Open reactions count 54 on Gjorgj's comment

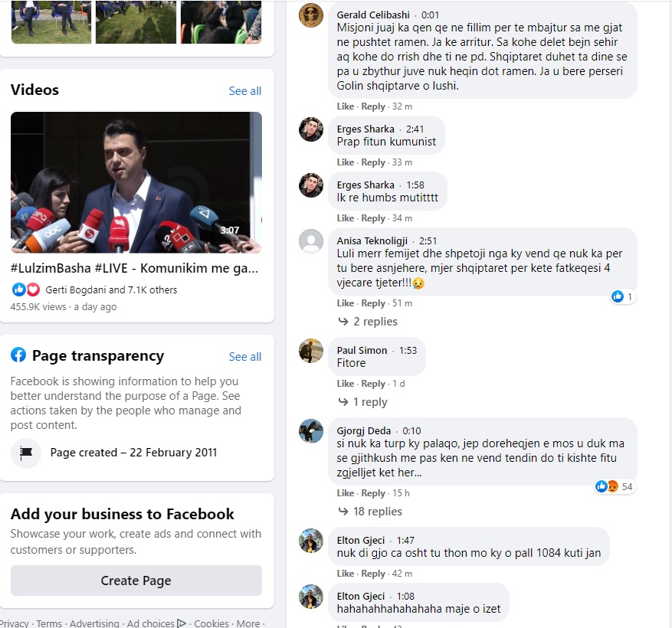point(615,486)
